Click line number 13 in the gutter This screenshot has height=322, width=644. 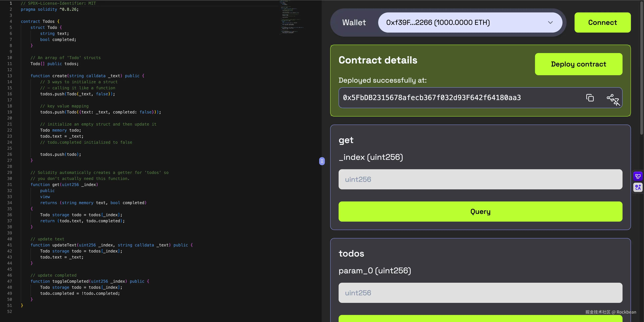coord(10,76)
